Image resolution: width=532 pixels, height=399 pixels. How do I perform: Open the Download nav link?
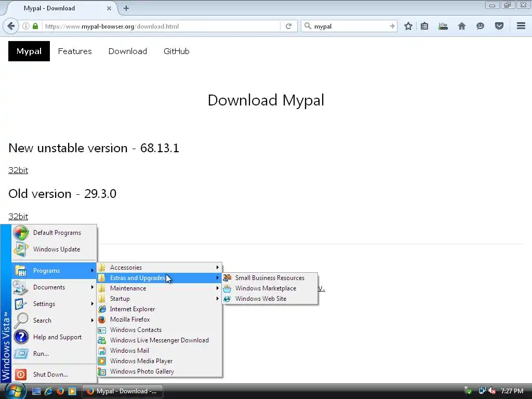128,51
